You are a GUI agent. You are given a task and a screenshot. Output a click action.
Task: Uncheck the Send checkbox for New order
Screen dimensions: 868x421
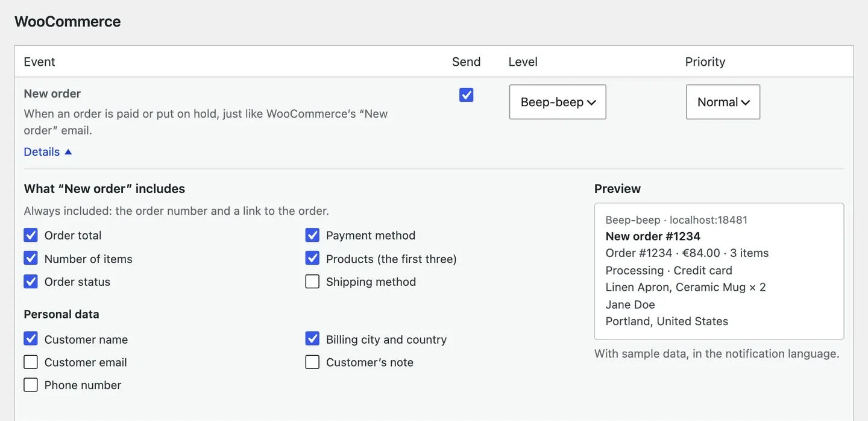pyautogui.click(x=466, y=95)
